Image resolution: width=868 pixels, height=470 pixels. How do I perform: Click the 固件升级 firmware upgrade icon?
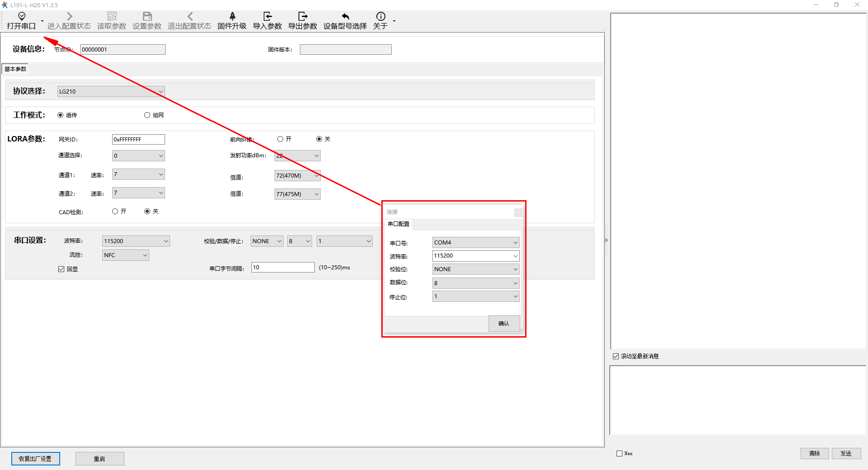(x=232, y=17)
